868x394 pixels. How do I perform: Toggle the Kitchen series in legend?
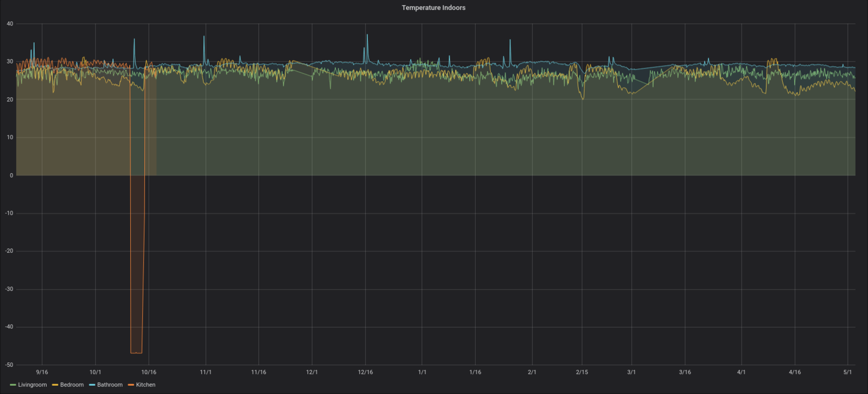(x=145, y=385)
